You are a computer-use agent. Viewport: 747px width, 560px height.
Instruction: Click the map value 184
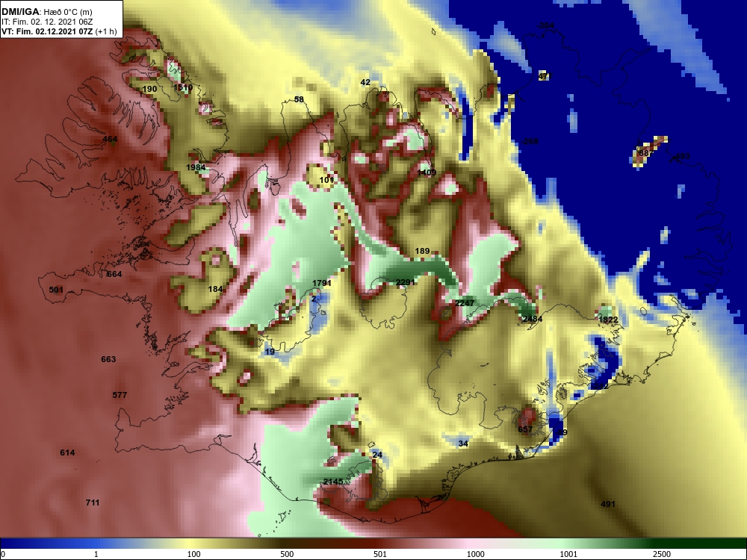tap(215, 289)
